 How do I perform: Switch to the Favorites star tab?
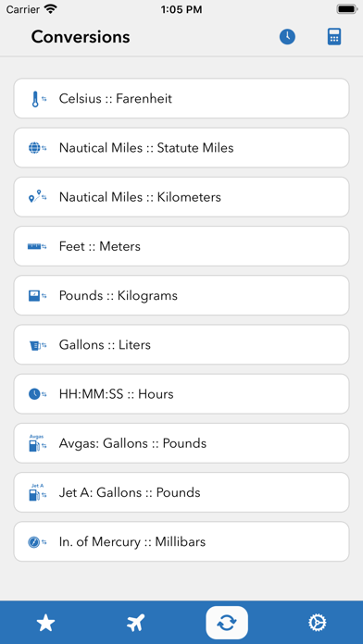pyautogui.click(x=45, y=624)
